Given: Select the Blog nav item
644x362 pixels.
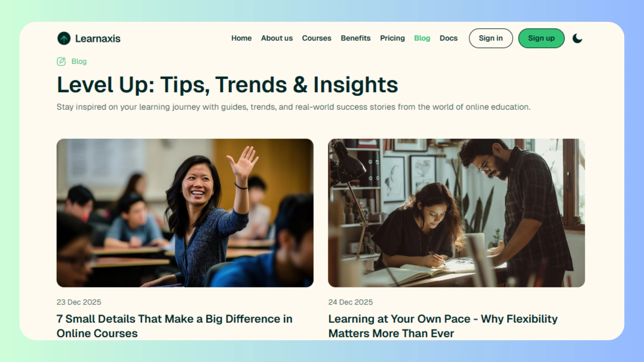Looking at the screenshot, I should (x=422, y=38).
